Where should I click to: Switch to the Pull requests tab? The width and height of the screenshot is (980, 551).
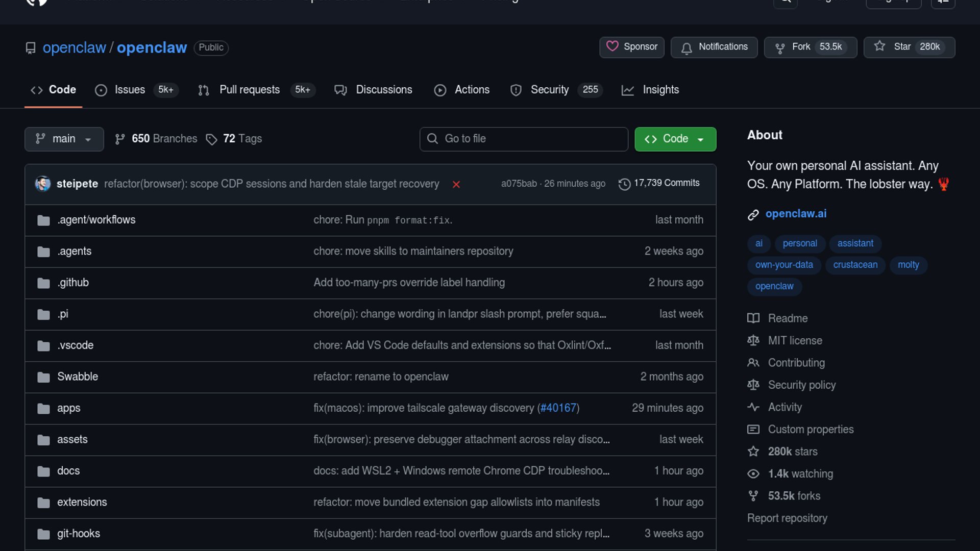click(x=249, y=90)
